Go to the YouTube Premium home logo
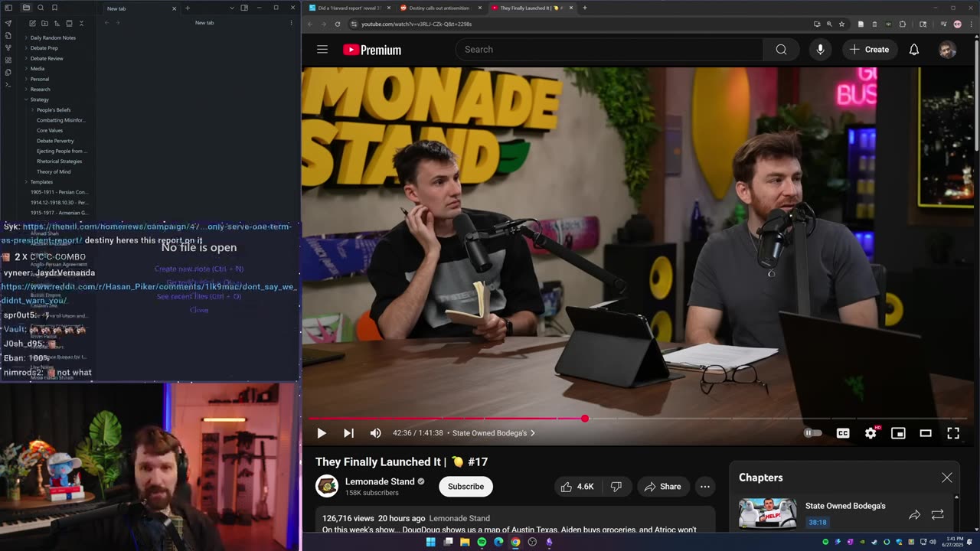The height and width of the screenshot is (551, 980). 372,50
